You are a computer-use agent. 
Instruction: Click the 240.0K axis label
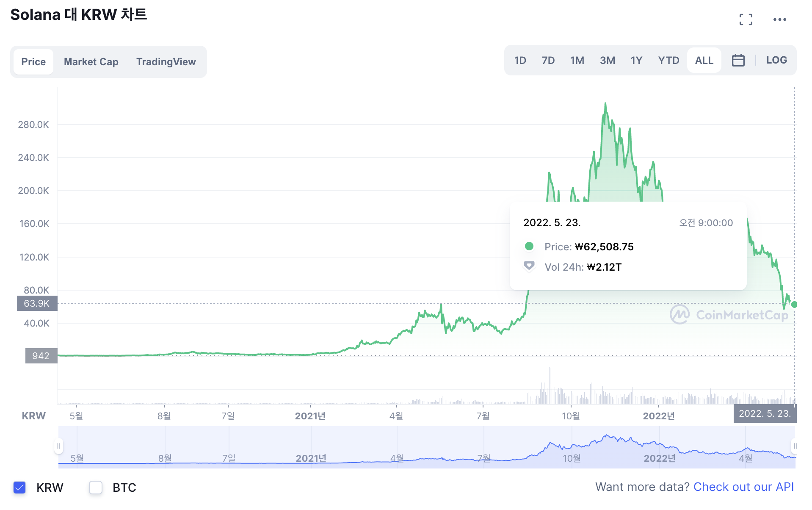point(33,158)
